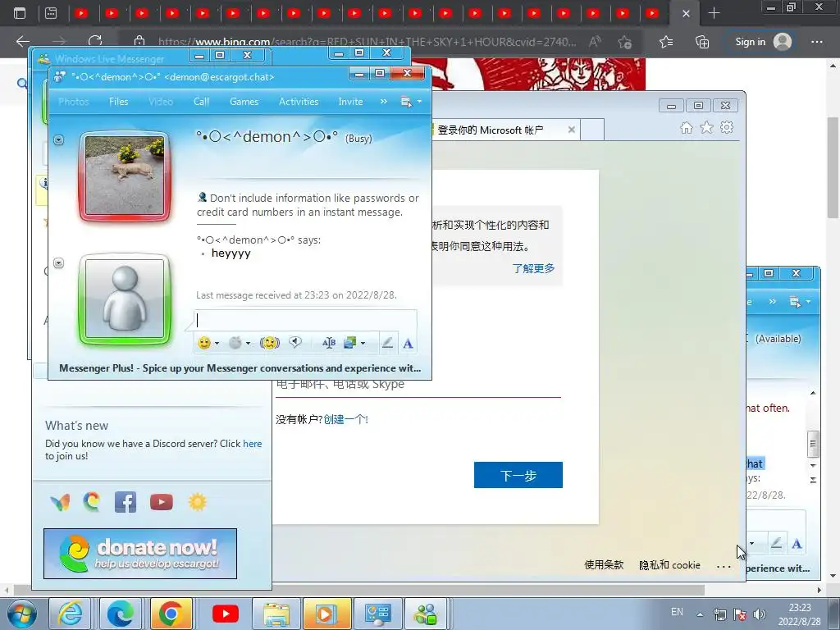Open the winks dropdown arrow

click(248, 344)
